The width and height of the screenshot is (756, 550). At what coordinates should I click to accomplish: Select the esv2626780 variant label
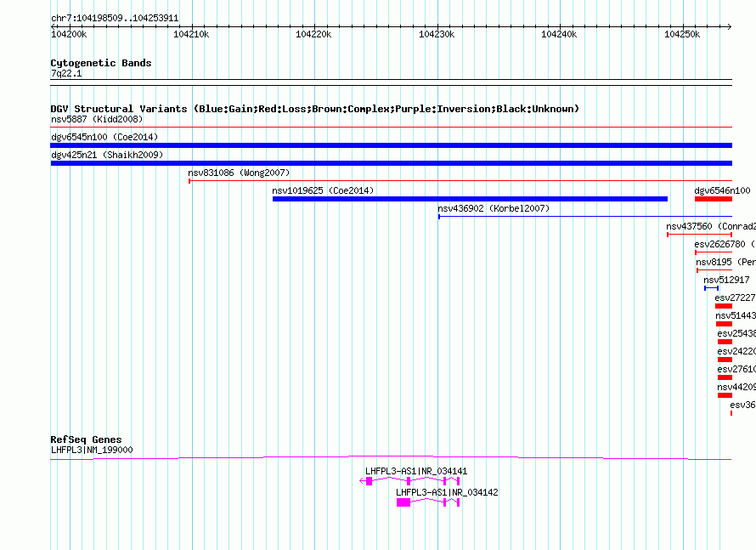pyautogui.click(x=720, y=245)
